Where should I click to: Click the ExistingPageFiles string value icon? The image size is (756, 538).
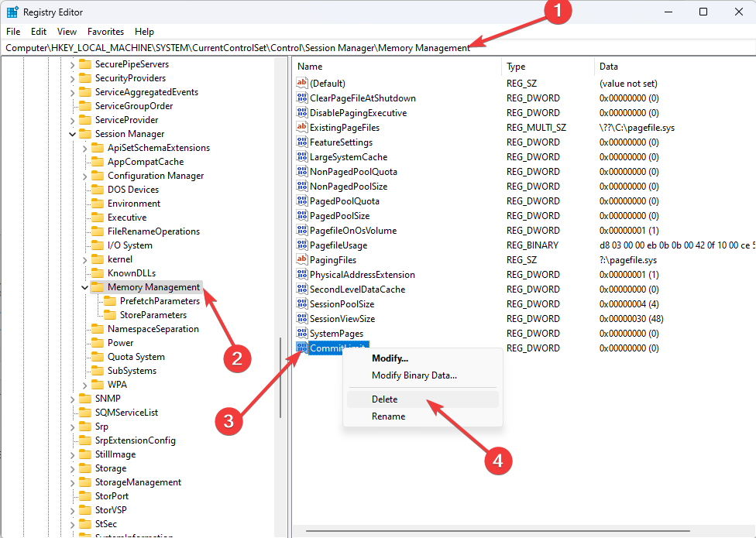[x=302, y=127]
